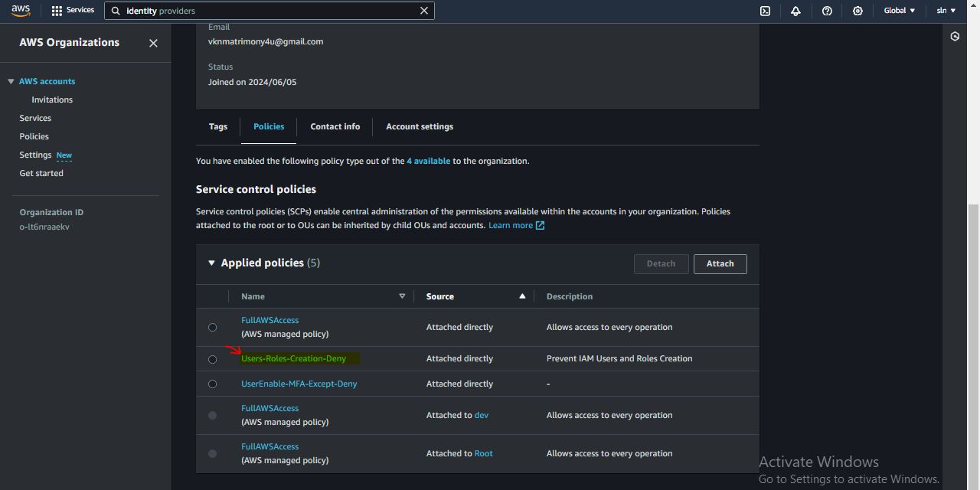This screenshot has height=490, width=980.
Task: Select Users-Roles-Creation-Deny radio button
Action: 213,359
